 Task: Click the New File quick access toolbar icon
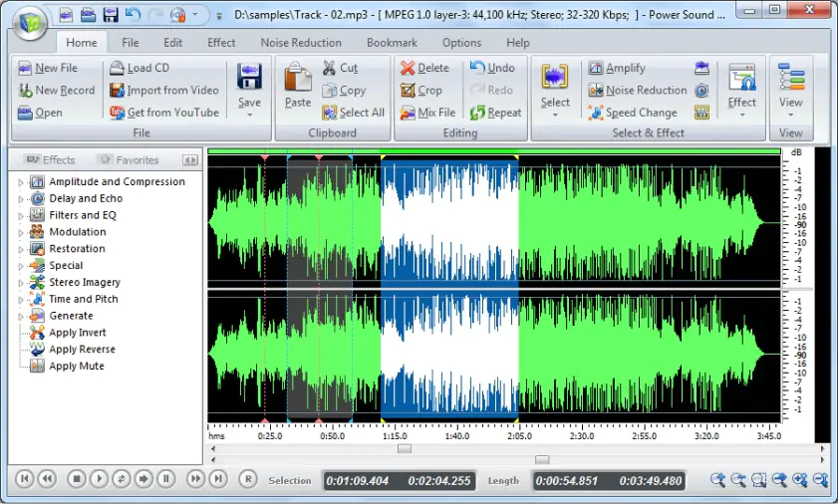[66, 15]
